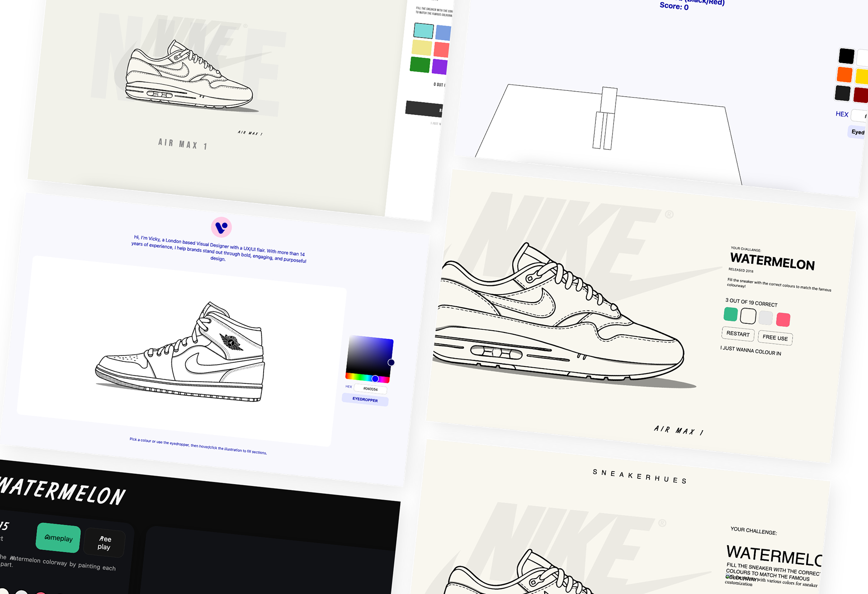Select the turquoise colour swatch
The width and height of the screenshot is (868, 594).
(424, 31)
